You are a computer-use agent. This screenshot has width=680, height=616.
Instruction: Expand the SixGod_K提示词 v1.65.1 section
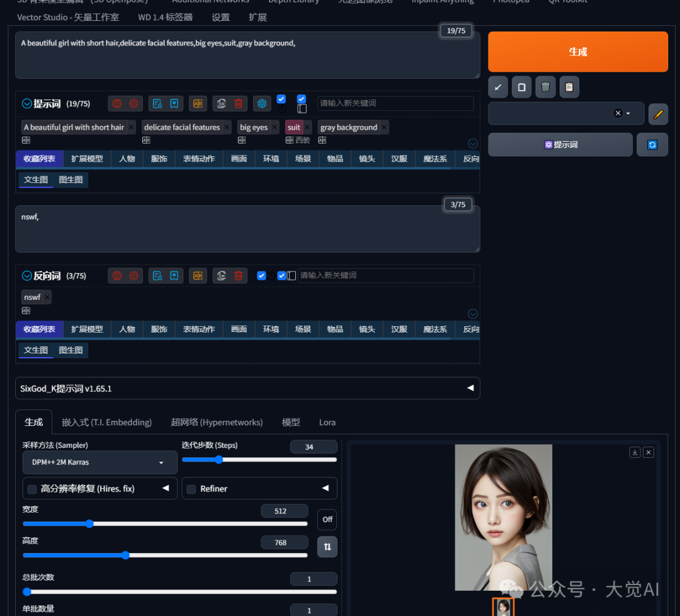pos(470,388)
